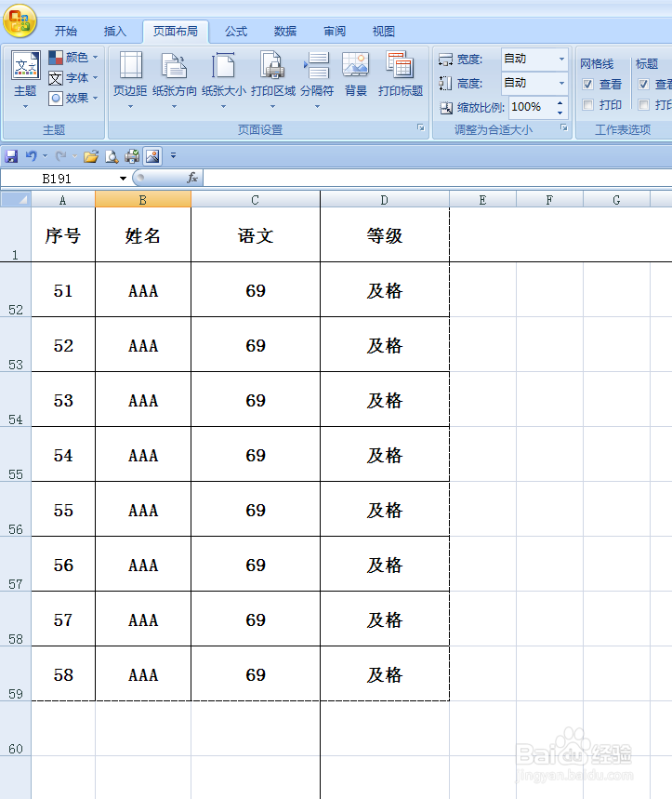Toggle Headings View checkbox

point(643,84)
